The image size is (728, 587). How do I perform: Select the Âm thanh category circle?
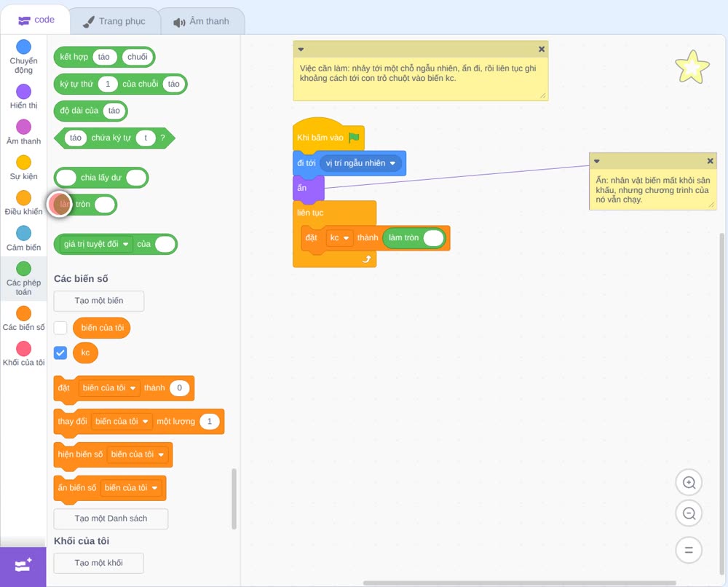(24, 127)
